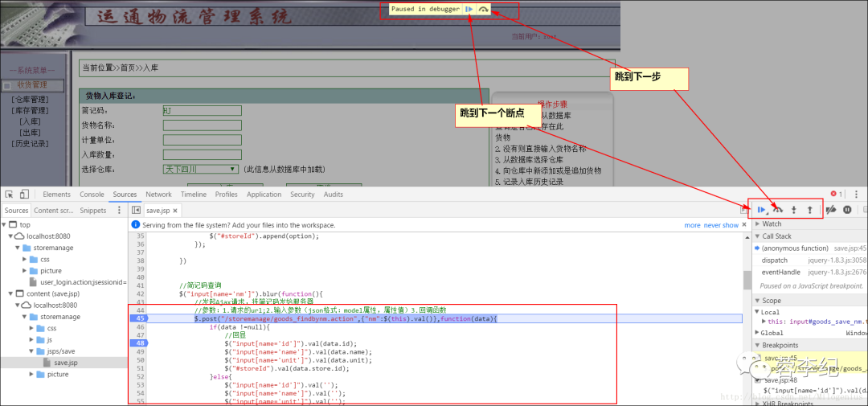868x406 pixels.
Task: Click the 'never show' link
Action: pyautogui.click(x=721, y=225)
